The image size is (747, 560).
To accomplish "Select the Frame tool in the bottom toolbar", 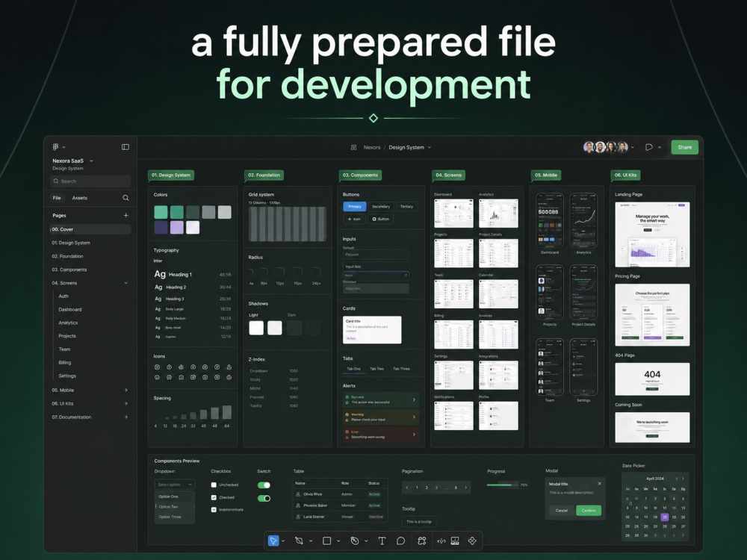I will click(x=299, y=541).
